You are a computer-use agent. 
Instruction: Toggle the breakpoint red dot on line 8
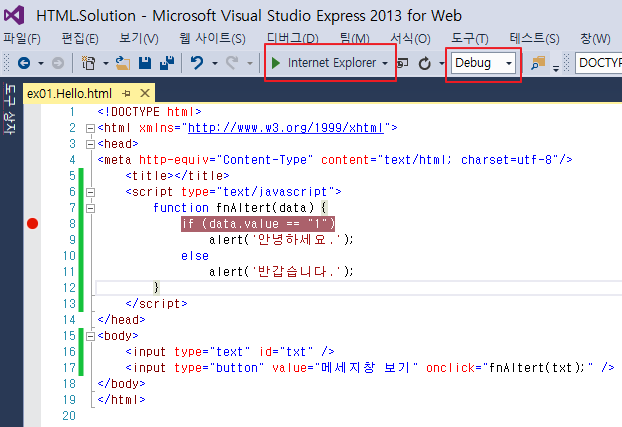click(33, 223)
